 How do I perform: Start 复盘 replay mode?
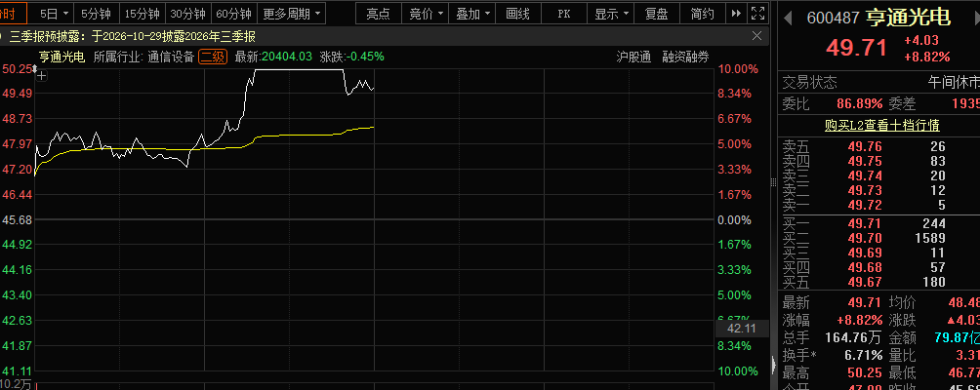(656, 14)
